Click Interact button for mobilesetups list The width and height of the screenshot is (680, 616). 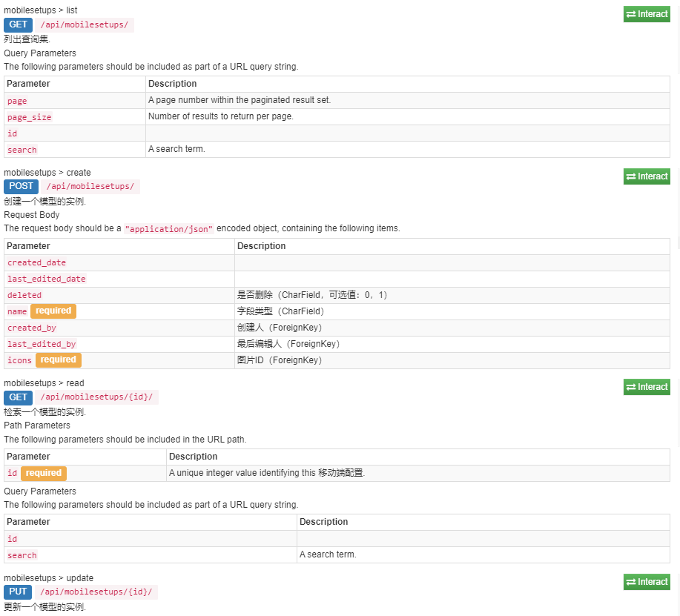647,14
